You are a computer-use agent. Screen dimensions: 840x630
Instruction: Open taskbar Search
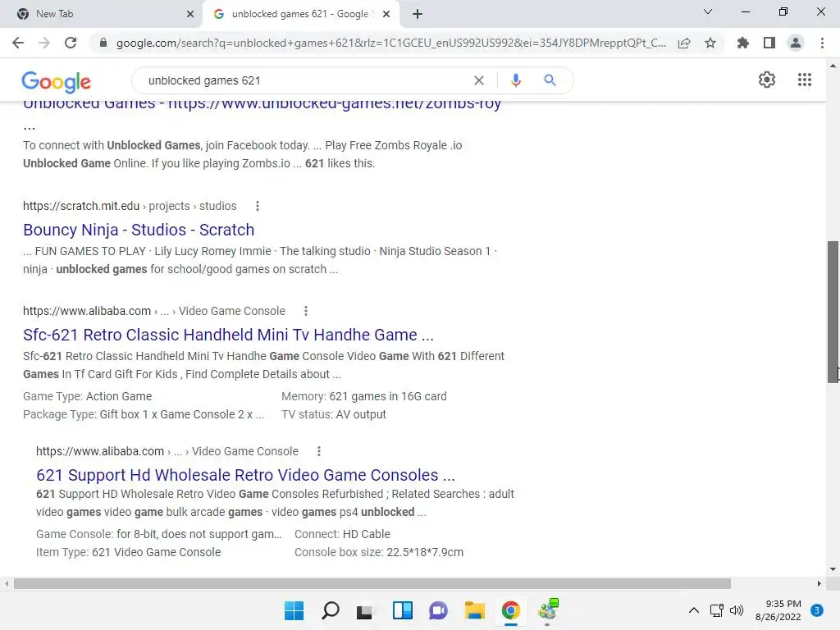click(330, 610)
